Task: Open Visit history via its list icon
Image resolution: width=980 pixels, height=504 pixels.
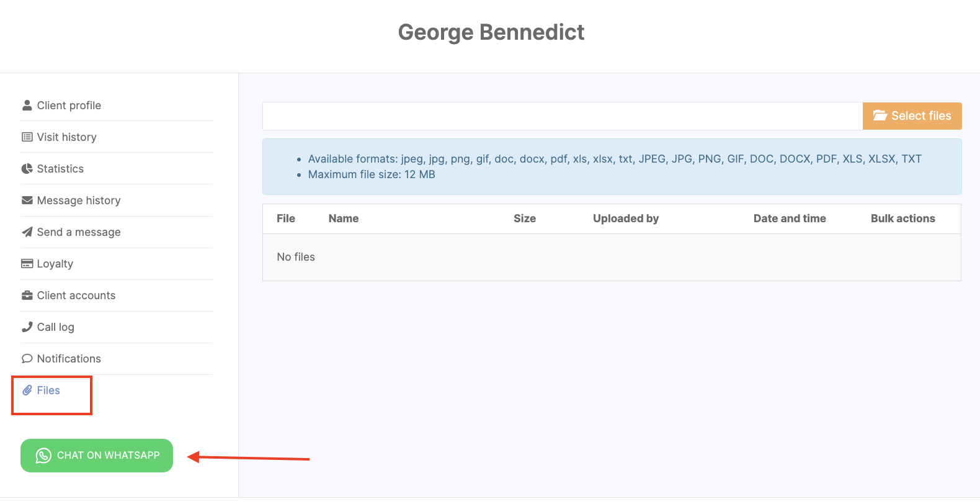Action: [27, 137]
